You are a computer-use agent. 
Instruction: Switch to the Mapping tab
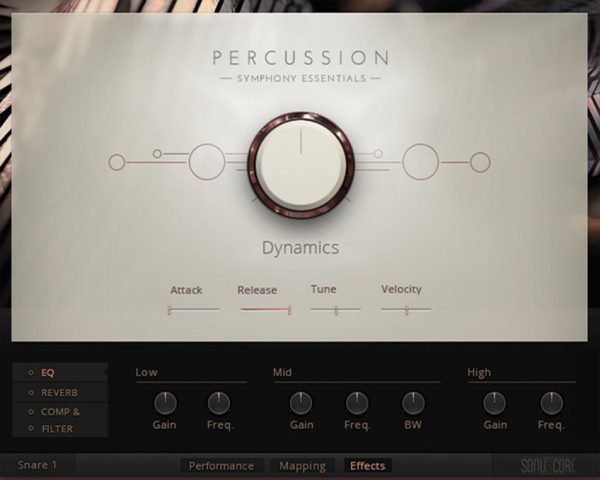(302, 466)
